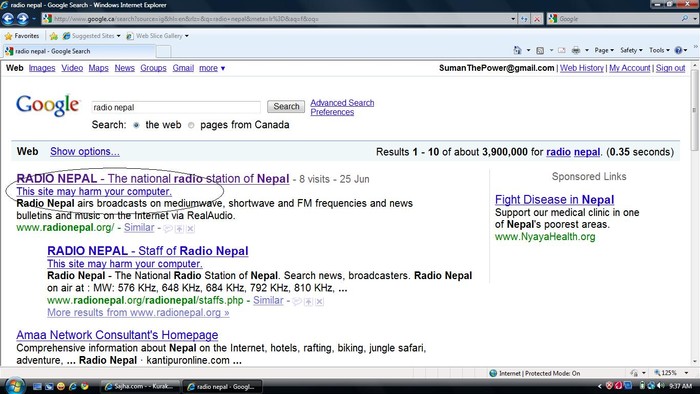Open the Windows Start orb

pyautogui.click(x=15, y=385)
